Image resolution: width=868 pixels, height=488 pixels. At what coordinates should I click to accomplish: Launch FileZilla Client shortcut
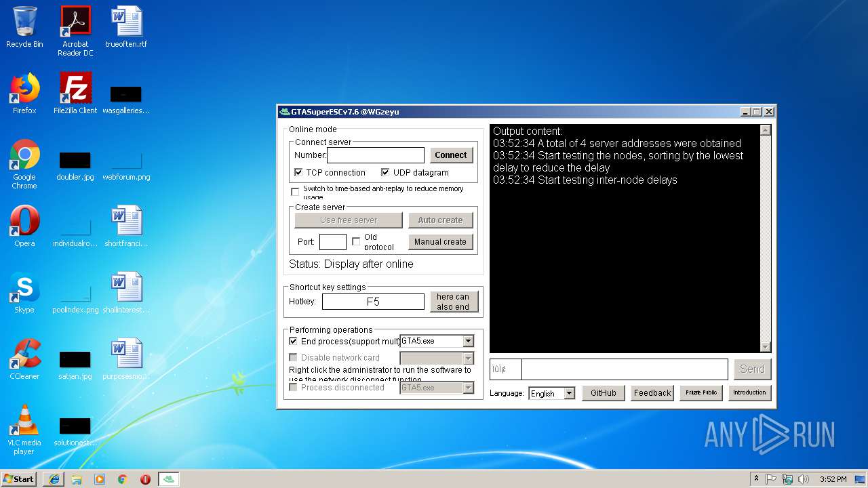coord(75,94)
